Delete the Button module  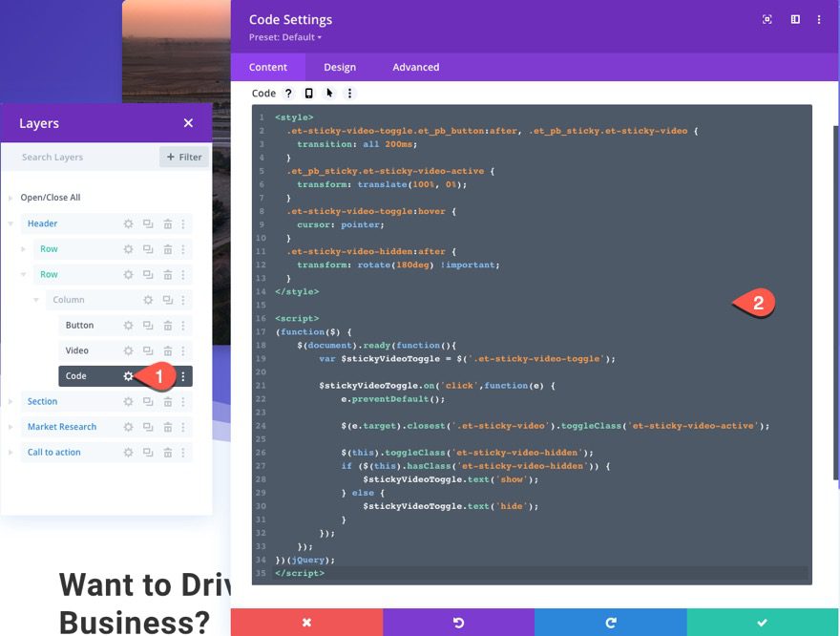coord(168,325)
